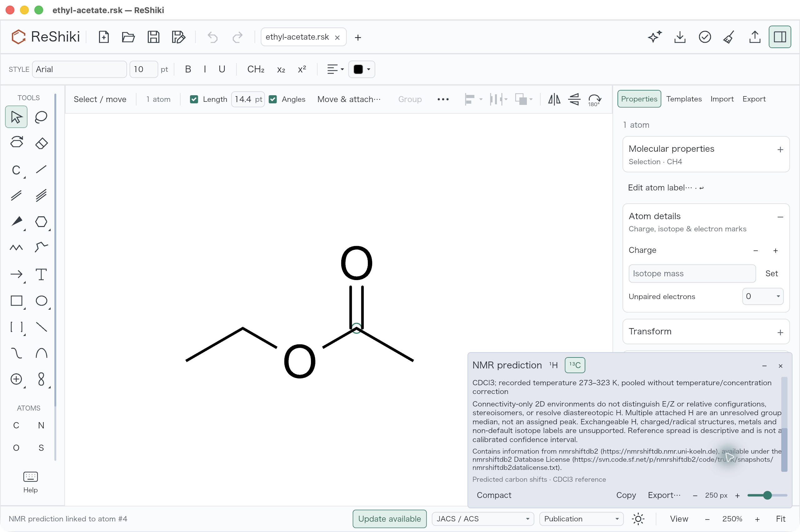
Task: Flip selection horizontally
Action: (554, 99)
